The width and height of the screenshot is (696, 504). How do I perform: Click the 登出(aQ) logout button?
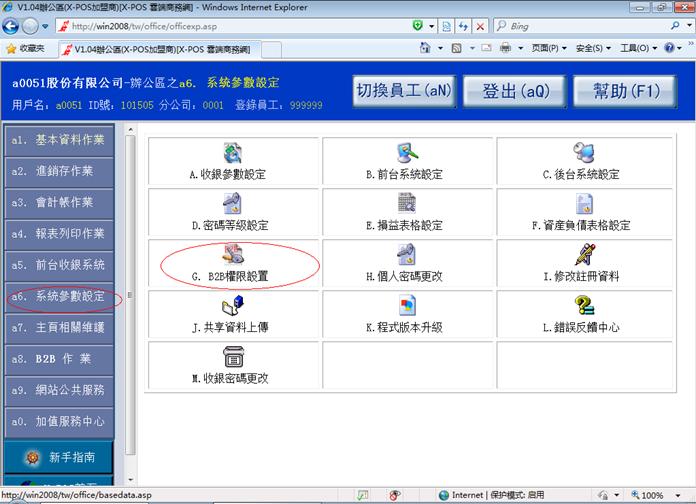516,91
